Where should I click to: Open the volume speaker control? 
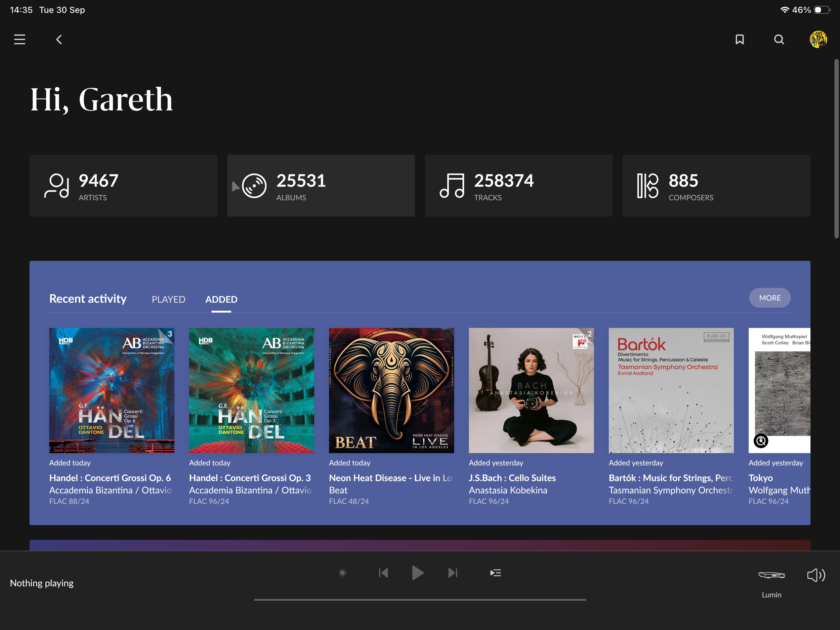[816, 575]
